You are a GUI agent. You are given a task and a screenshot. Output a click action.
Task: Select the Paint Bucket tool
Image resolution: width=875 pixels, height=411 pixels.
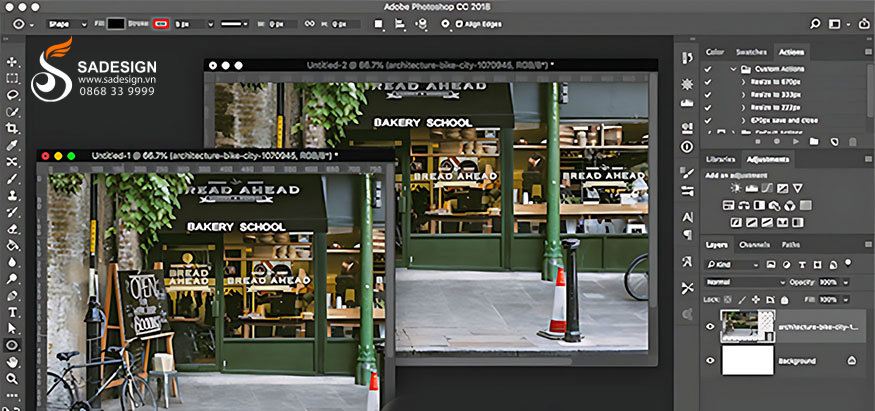point(12,245)
